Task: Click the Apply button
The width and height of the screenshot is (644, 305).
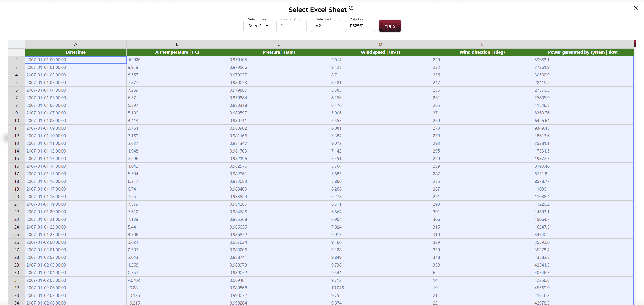Action: [x=390, y=26]
